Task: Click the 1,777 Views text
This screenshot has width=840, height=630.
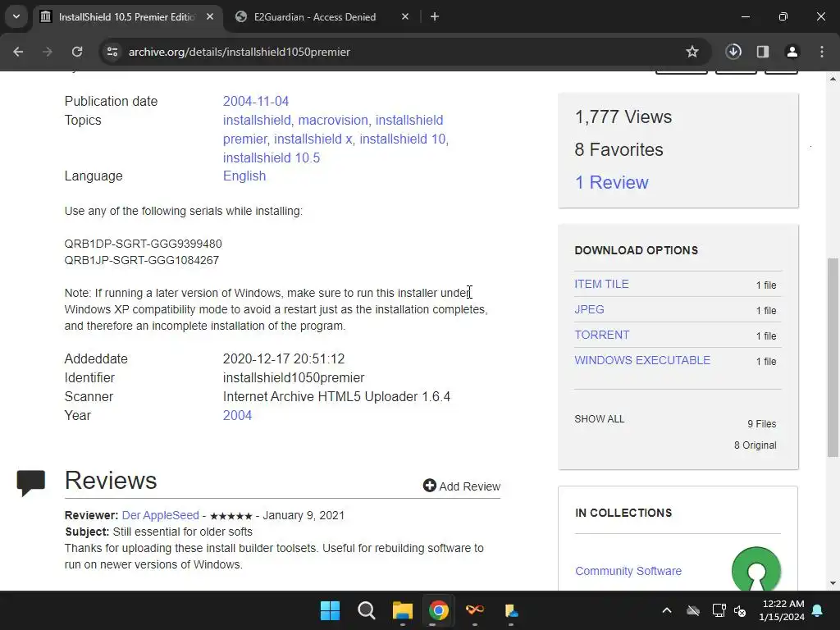Action: 623,116
